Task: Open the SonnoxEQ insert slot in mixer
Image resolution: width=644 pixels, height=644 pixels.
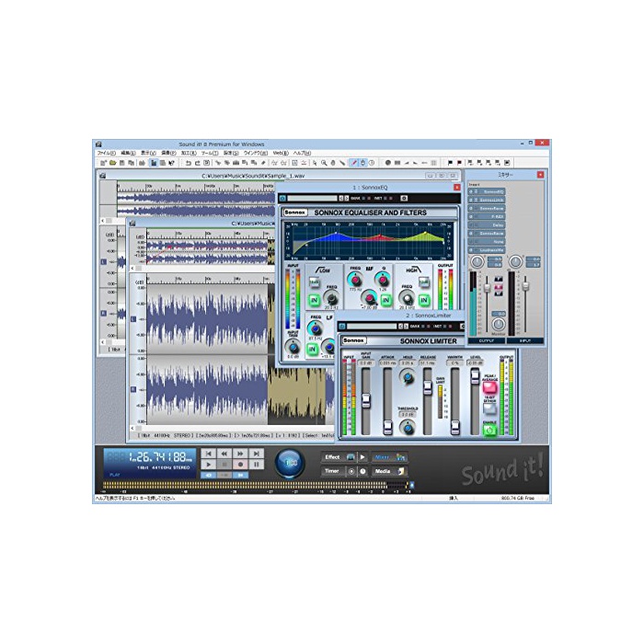Action: click(x=493, y=191)
